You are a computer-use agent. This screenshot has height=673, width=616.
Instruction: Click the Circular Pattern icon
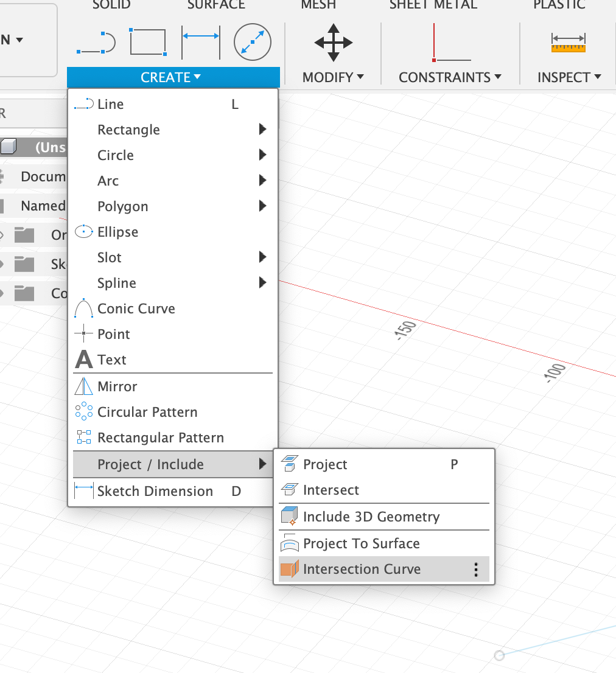click(x=83, y=412)
